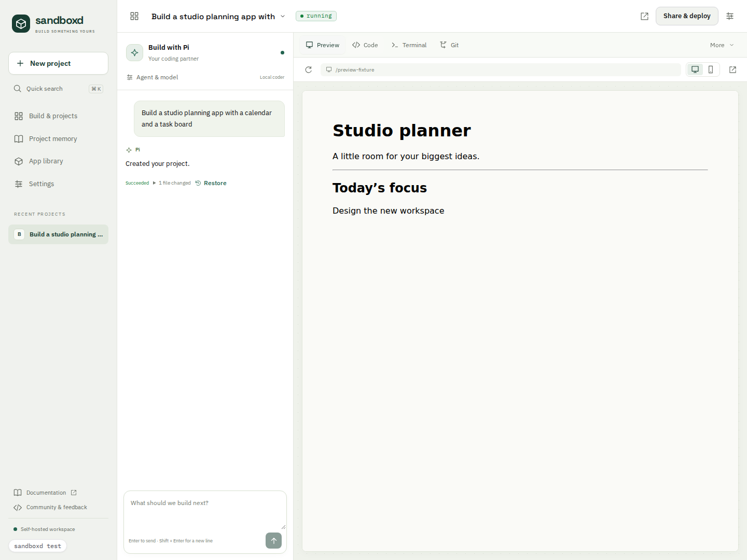Click Share & deploy button

[x=687, y=16]
